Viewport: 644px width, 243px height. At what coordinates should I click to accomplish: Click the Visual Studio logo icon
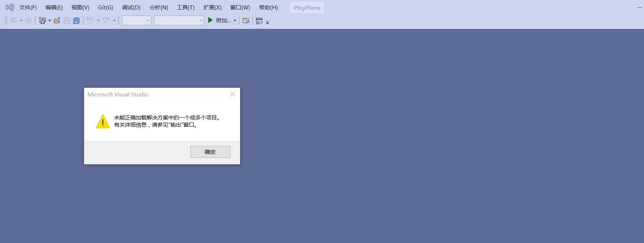click(x=10, y=7)
